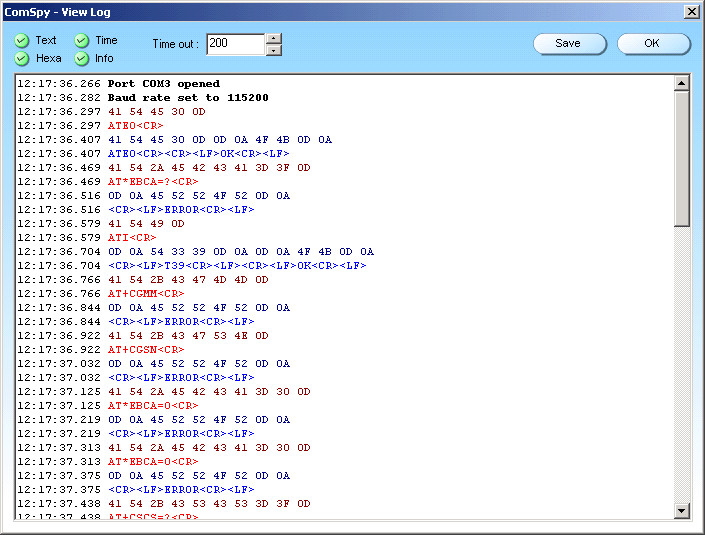The image size is (705, 535).
Task: Click the ERROR response text at 12:17:37.219
Action: 181,433
